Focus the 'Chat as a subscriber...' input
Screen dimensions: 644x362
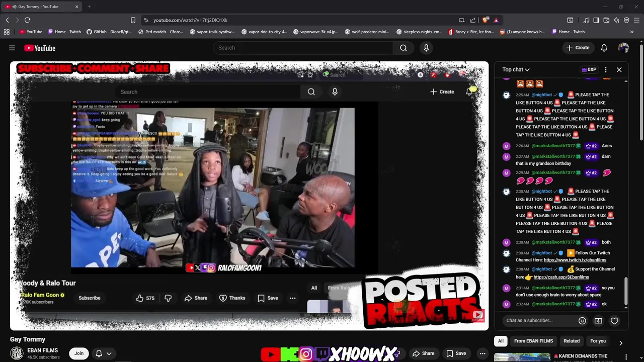(539, 321)
